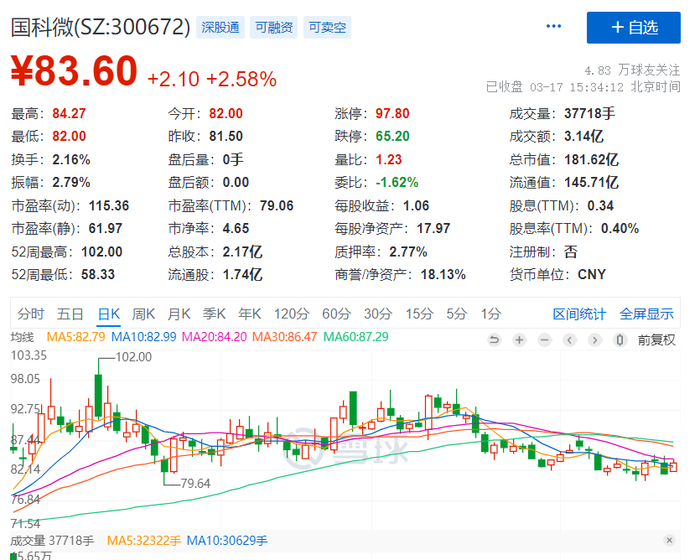Click the 均线 indicator label

22,337
